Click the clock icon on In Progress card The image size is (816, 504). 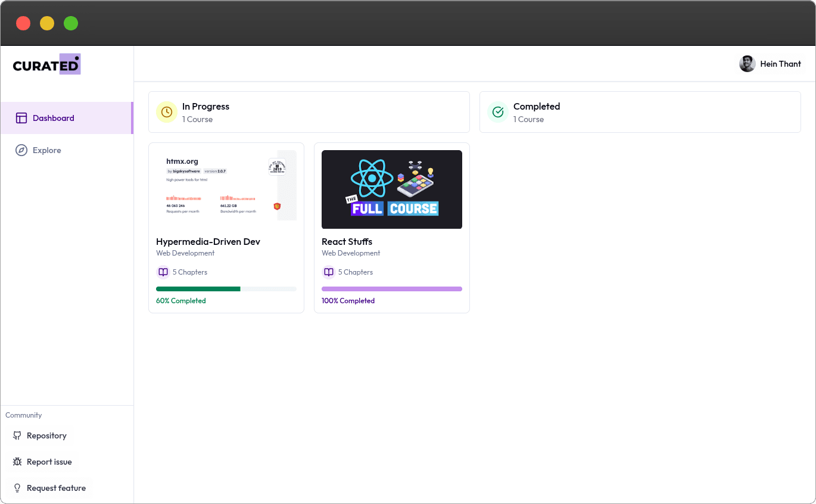(166, 112)
